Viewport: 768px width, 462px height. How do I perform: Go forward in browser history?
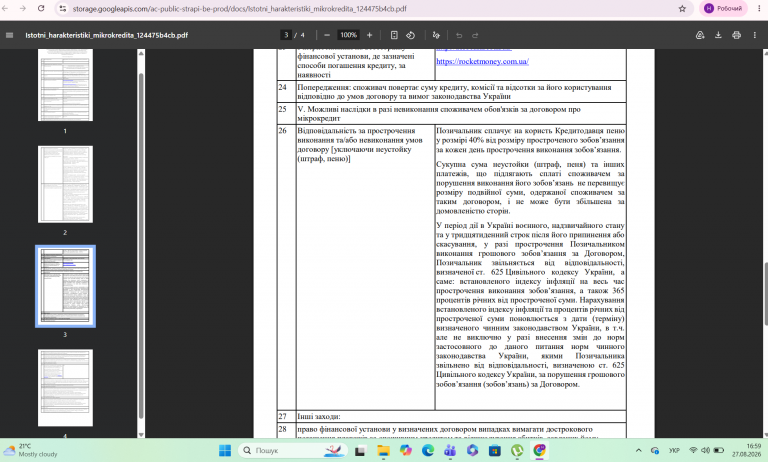[23, 8]
